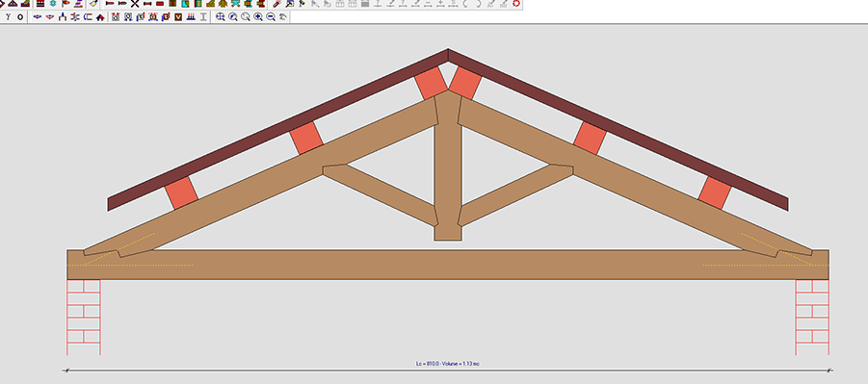The image size is (868, 384).
Task: Click the O letter toolbar button
Action: [x=20, y=17]
